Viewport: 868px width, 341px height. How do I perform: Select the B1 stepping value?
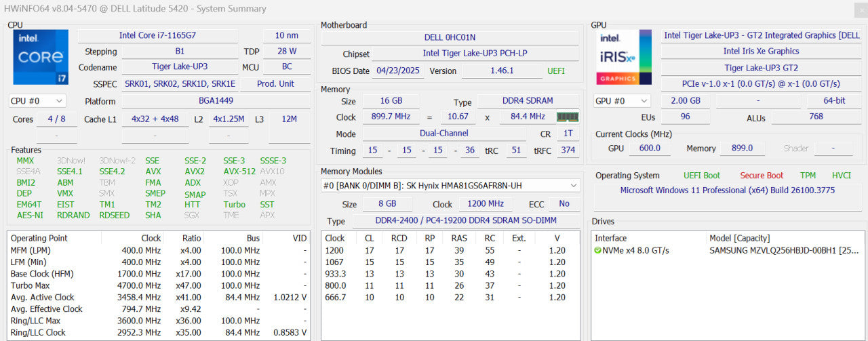pyautogui.click(x=180, y=51)
